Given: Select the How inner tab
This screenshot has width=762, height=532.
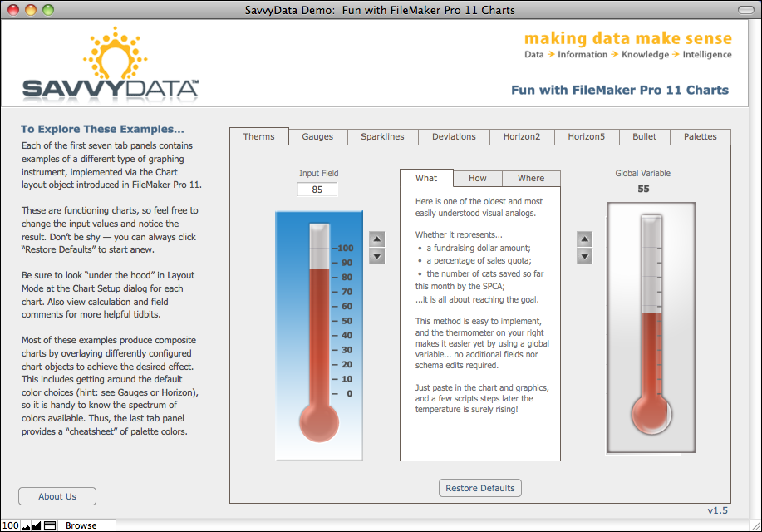Looking at the screenshot, I should pyautogui.click(x=478, y=179).
